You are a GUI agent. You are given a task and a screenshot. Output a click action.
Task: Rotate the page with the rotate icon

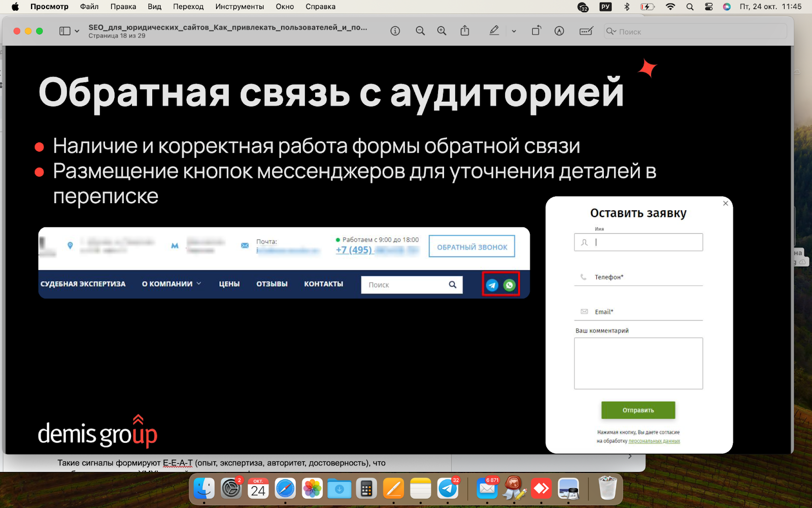pyautogui.click(x=536, y=31)
